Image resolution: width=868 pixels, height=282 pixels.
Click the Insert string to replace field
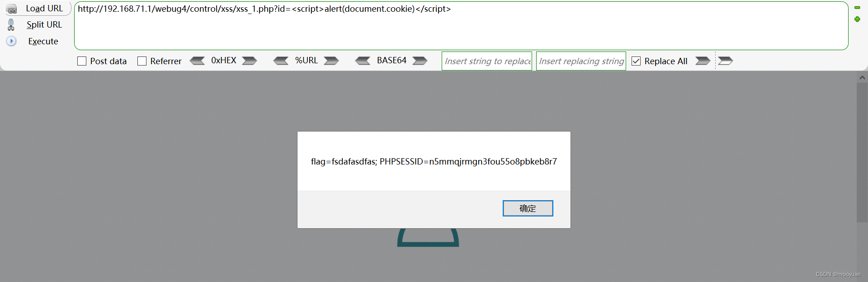(x=487, y=61)
